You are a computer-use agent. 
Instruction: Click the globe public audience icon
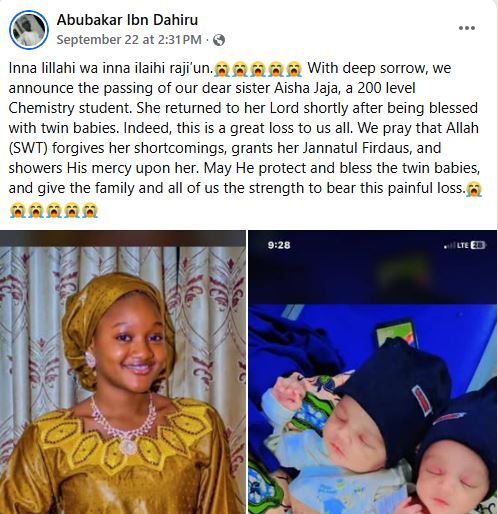pyautogui.click(x=219, y=40)
